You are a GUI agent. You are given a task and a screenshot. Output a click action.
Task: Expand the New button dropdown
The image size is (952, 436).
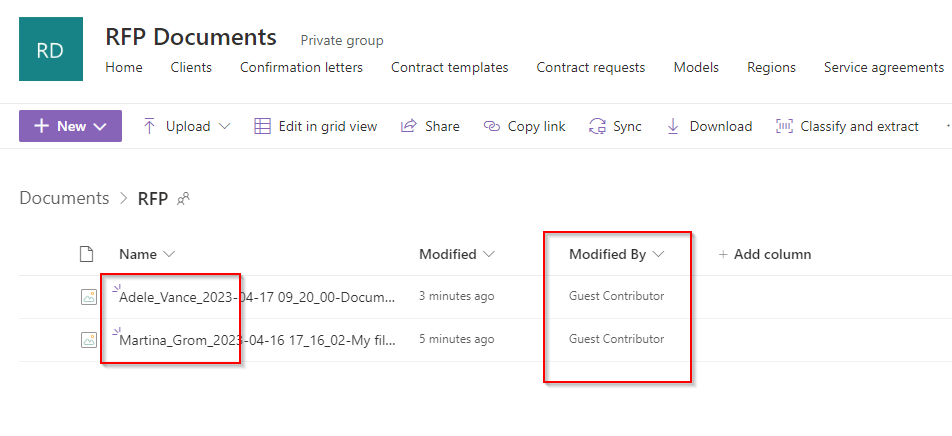100,126
